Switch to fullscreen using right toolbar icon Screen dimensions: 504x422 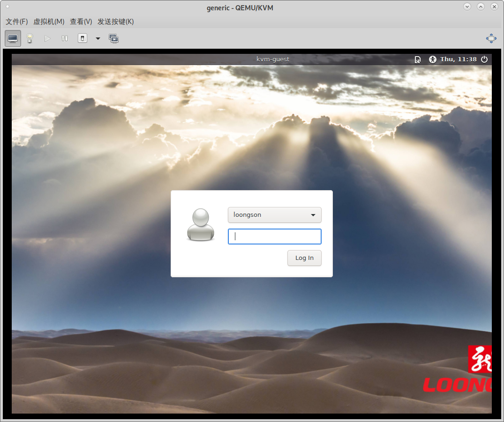click(x=491, y=38)
